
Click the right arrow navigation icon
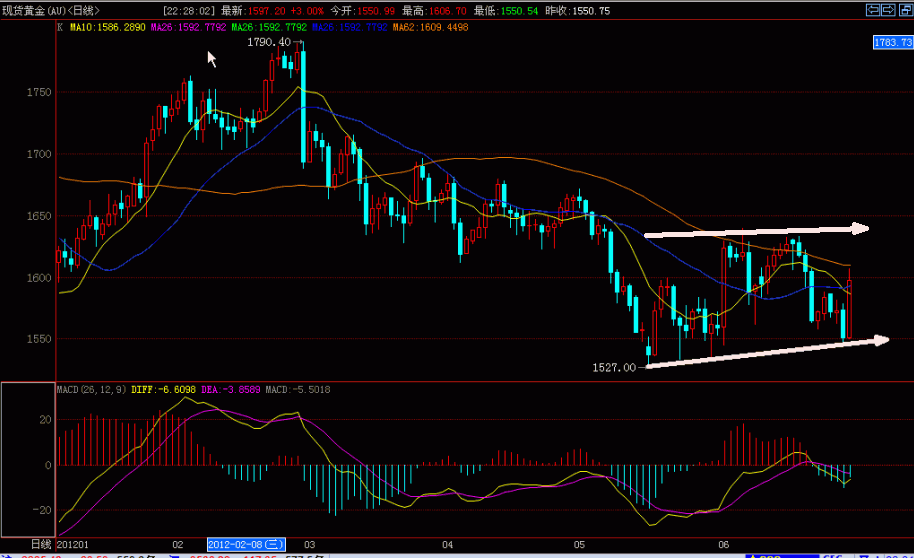click(x=888, y=10)
